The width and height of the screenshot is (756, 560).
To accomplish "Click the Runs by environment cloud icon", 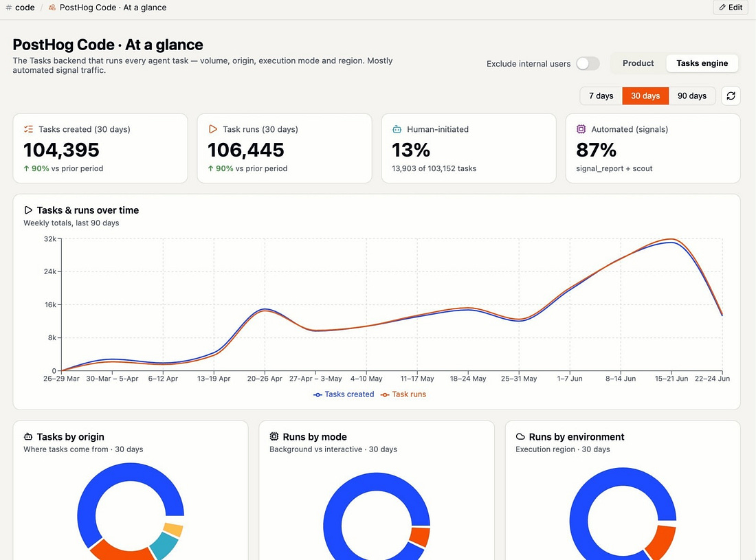I will pos(520,436).
